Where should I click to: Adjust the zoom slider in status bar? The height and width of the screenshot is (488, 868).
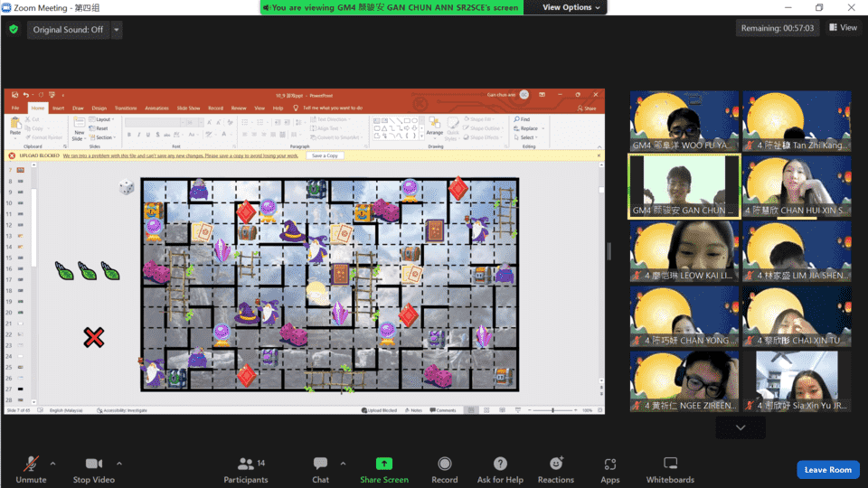click(553, 410)
